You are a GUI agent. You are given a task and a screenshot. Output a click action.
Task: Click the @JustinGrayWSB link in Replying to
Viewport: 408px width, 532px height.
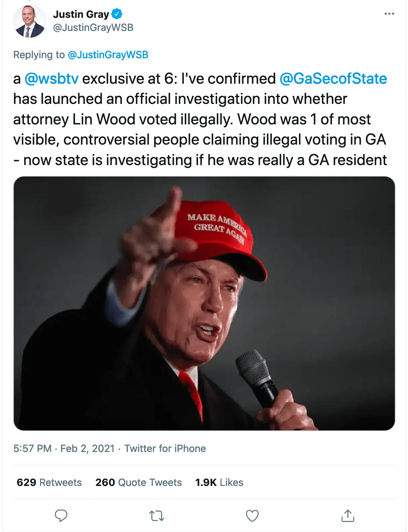click(x=108, y=55)
